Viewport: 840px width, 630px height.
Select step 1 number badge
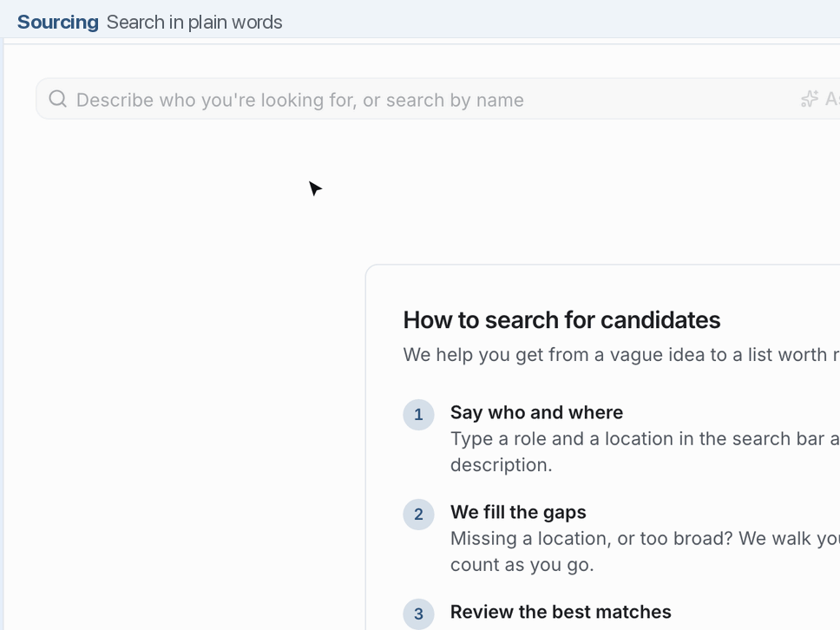point(418,415)
